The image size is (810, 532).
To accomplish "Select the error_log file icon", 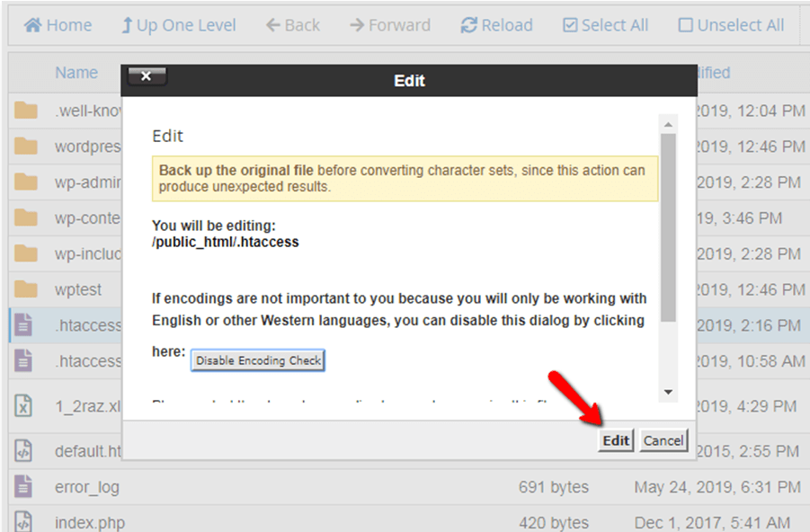I will [23, 486].
